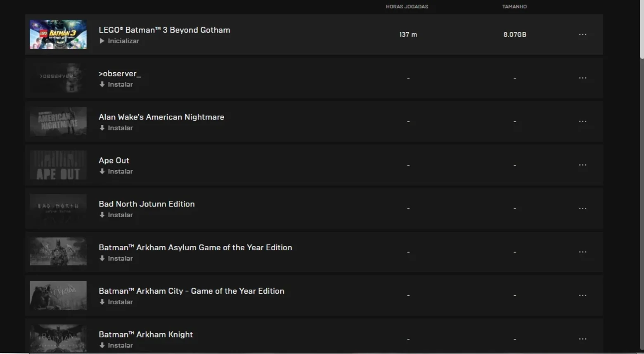The image size is (644, 354).
Task: Select the Ape Out game title
Action: 114,160
